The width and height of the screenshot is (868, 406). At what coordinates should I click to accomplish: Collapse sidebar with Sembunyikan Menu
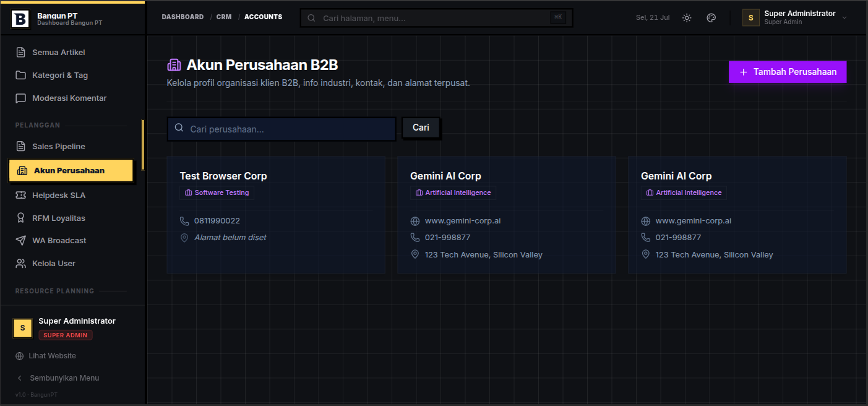point(58,378)
